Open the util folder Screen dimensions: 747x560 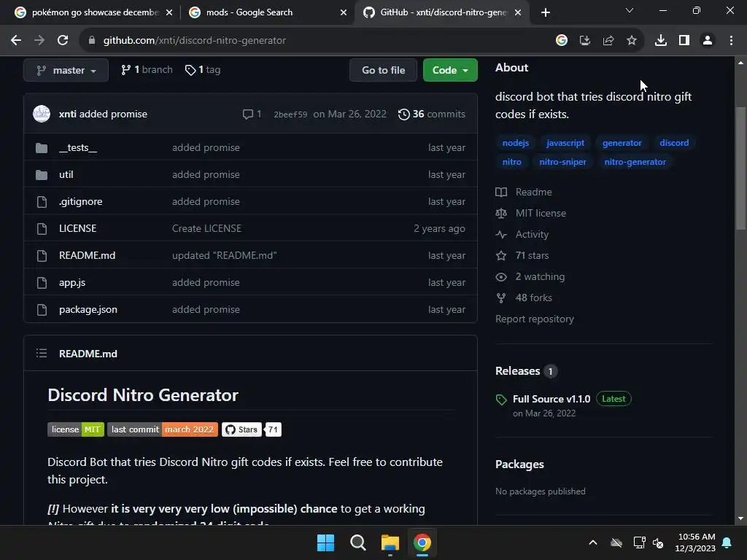point(66,175)
